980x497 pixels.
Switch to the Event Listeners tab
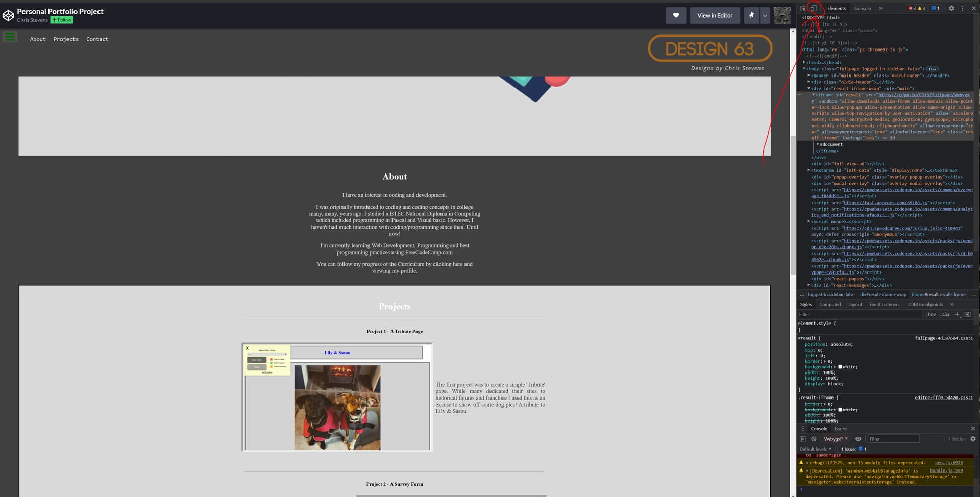[885, 304]
